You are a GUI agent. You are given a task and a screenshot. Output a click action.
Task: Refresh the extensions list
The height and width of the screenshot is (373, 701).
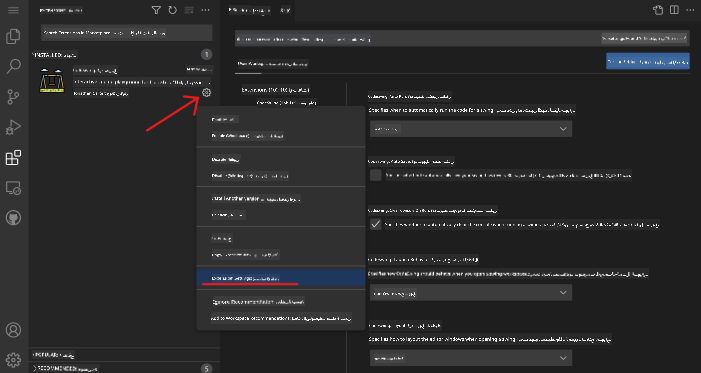point(173,10)
